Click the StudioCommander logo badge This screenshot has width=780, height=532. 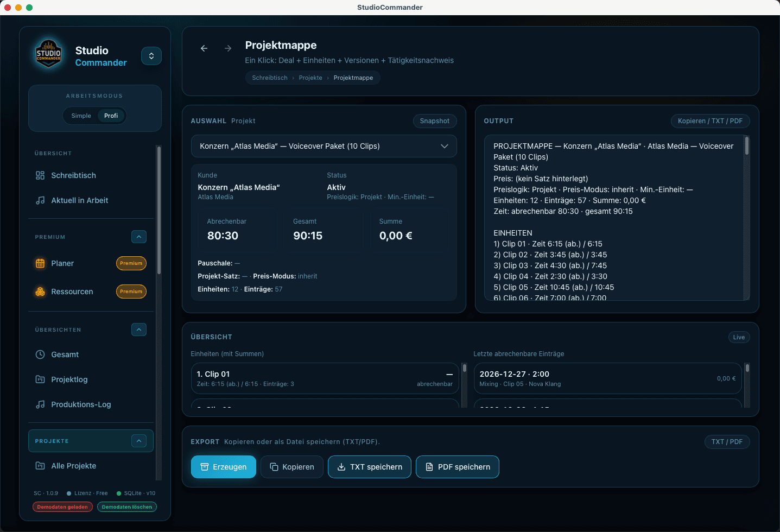tap(48, 55)
